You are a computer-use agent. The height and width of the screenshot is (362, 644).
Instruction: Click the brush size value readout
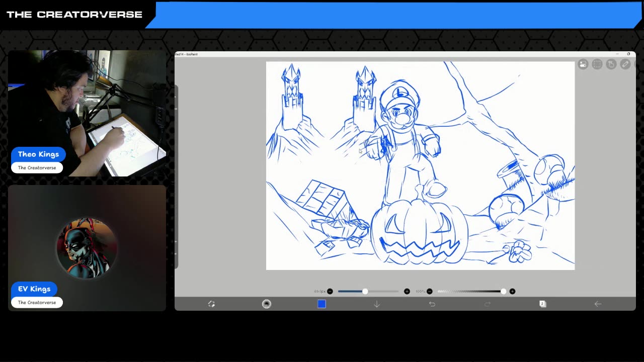click(319, 292)
